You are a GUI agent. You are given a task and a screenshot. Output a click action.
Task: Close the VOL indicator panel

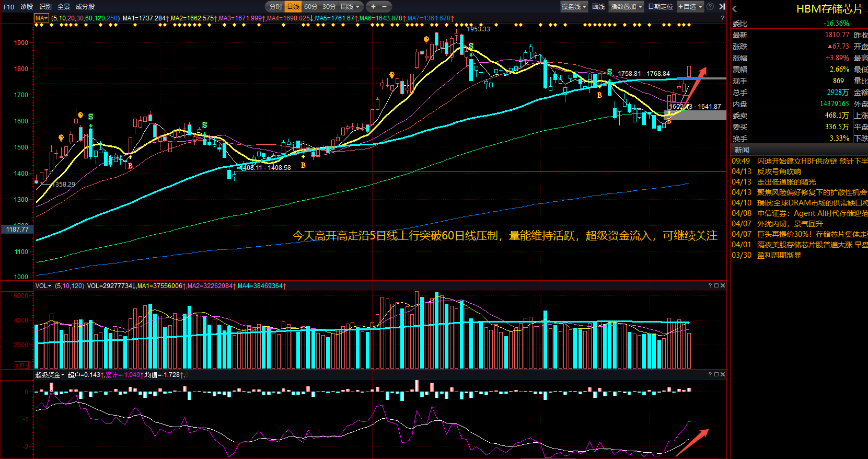[723, 285]
